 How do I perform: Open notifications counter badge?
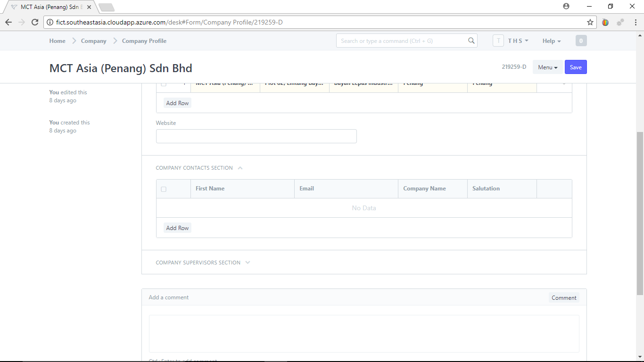click(581, 41)
